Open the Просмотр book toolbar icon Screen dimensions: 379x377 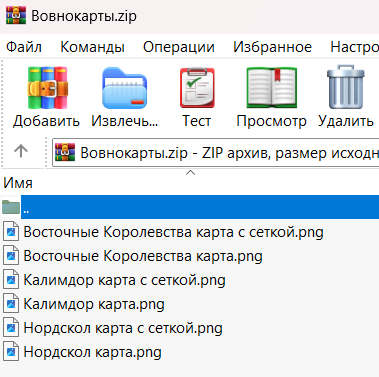(x=272, y=87)
